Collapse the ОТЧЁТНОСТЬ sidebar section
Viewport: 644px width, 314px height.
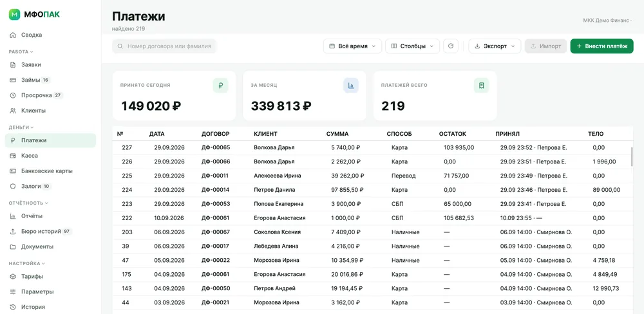[x=28, y=203]
